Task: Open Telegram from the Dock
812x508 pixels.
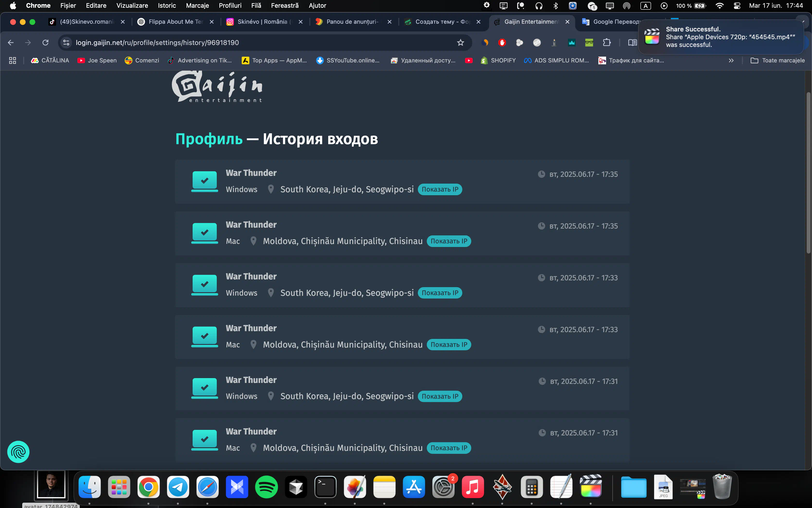Action: (178, 487)
